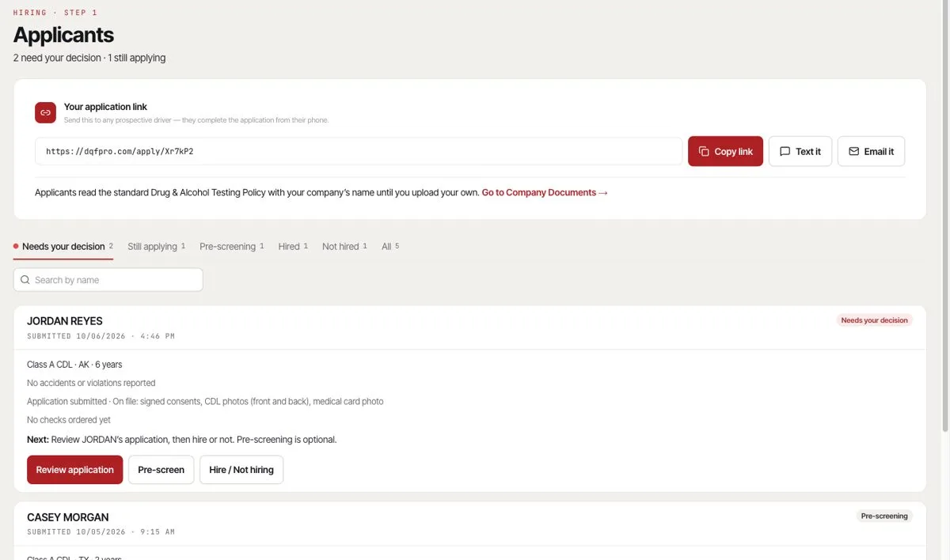The width and height of the screenshot is (950, 560).
Task: Click "No accidents or violations reported" line
Action: point(91,383)
